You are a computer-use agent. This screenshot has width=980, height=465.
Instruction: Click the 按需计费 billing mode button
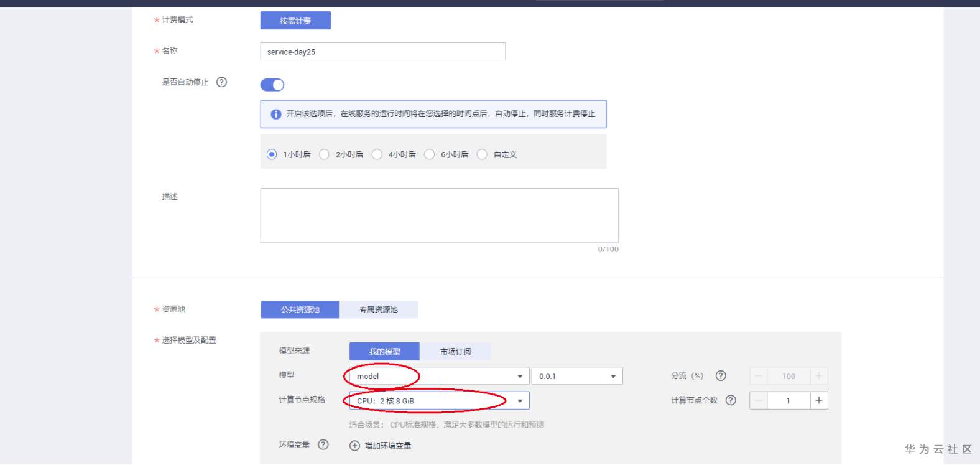point(295,21)
